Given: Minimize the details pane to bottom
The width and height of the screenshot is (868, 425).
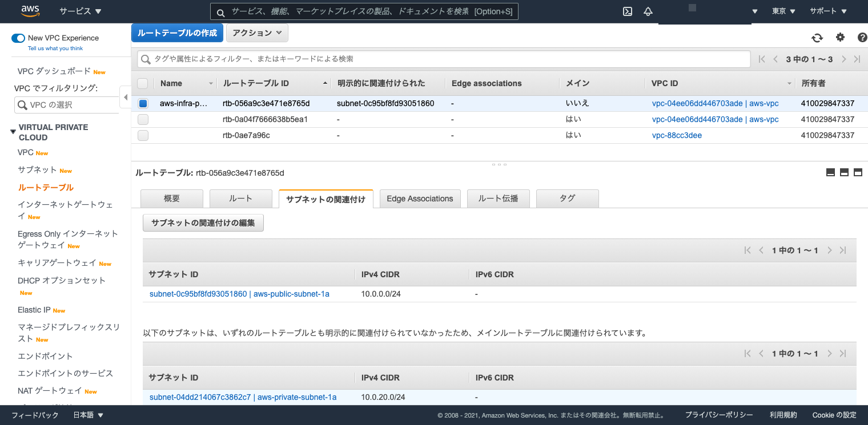Looking at the screenshot, I should pos(831,173).
